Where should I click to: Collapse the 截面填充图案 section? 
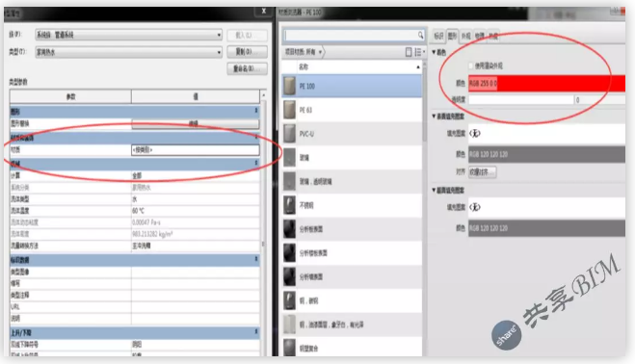pyautogui.click(x=434, y=190)
